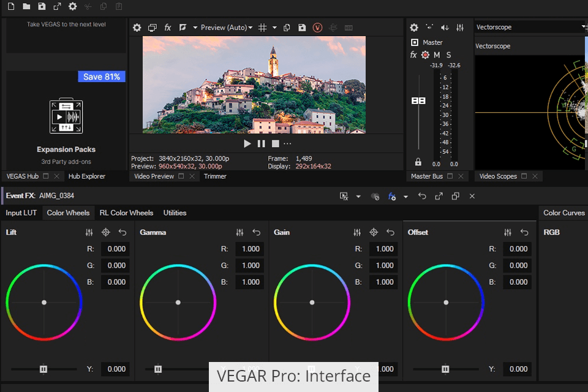The width and height of the screenshot is (588, 392).
Task: Open the Utilities tab
Action: coord(175,213)
